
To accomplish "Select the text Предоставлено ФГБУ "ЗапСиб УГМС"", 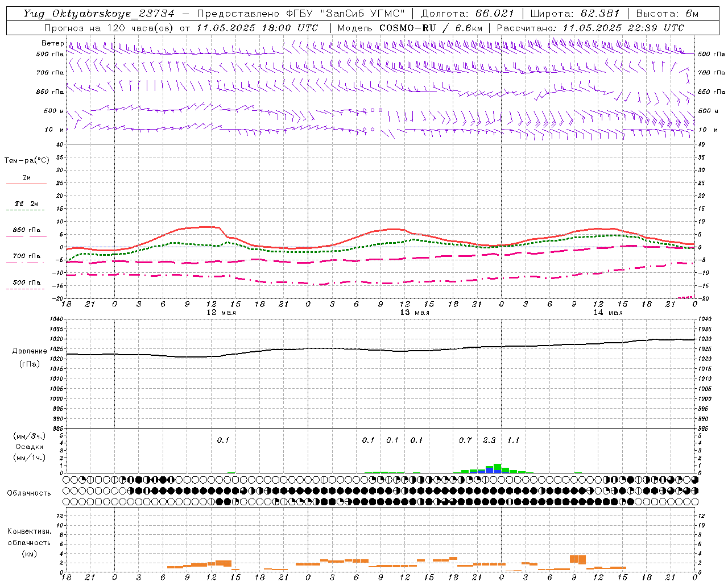I will pos(301,14).
